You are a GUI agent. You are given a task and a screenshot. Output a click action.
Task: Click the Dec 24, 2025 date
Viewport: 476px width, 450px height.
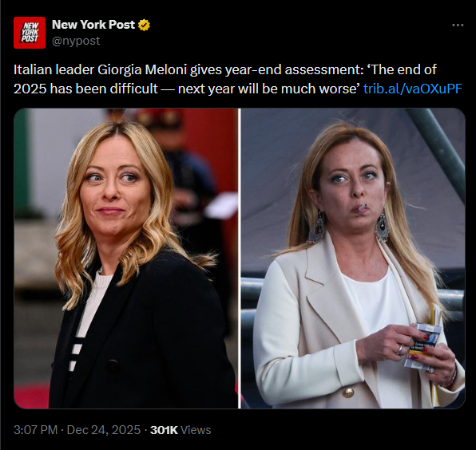point(104,430)
